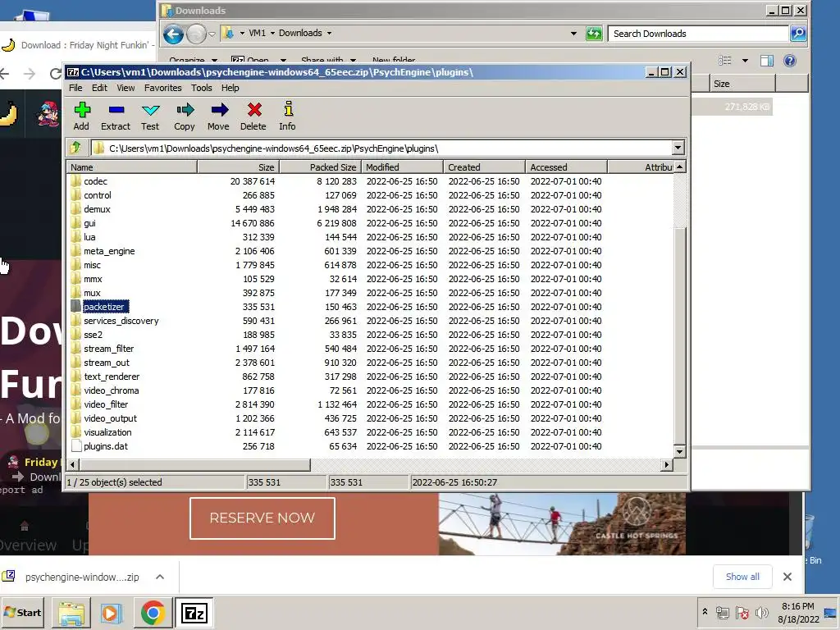Select the codec folder icon
840x630 pixels.
(75, 181)
